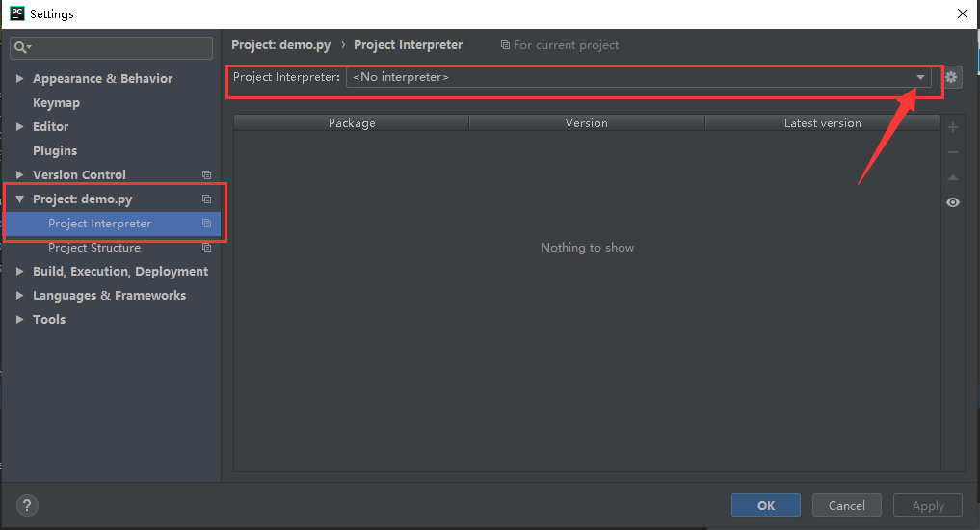The height and width of the screenshot is (530, 980).
Task: Expand Appearance & Behavior section
Action: click(19, 78)
